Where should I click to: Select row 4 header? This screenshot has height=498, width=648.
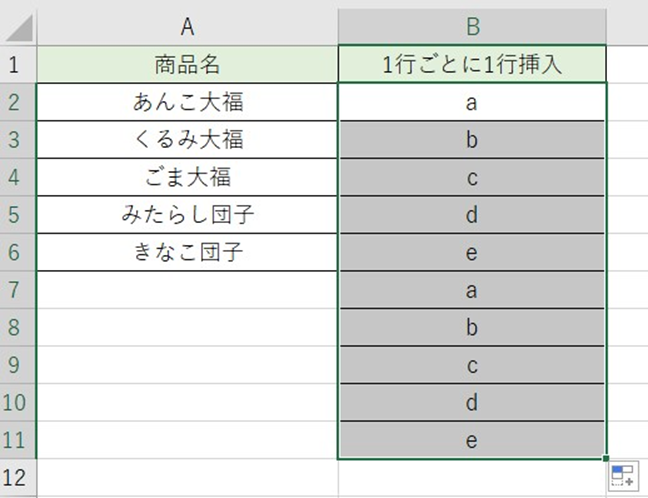(17, 177)
